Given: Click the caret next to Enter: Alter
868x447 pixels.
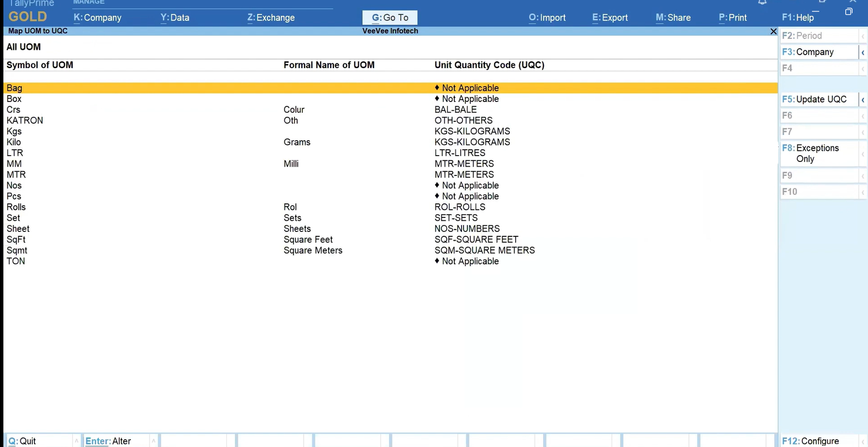Looking at the screenshot, I should coord(154,441).
